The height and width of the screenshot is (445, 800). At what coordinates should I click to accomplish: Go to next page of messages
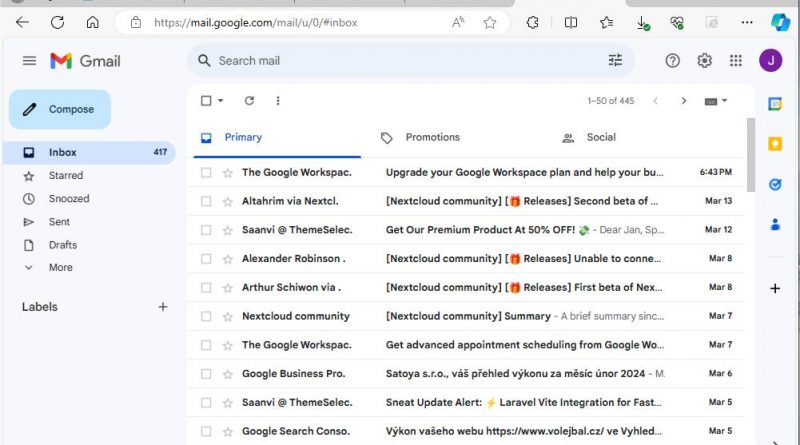(684, 101)
